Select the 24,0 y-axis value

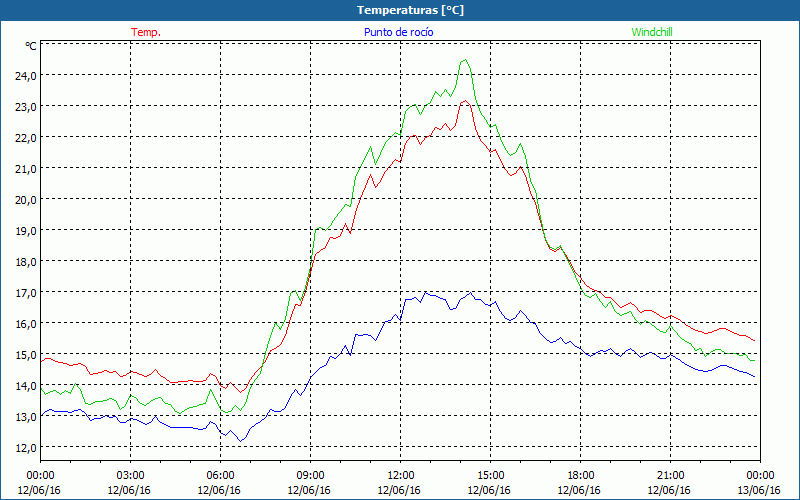click(26, 76)
